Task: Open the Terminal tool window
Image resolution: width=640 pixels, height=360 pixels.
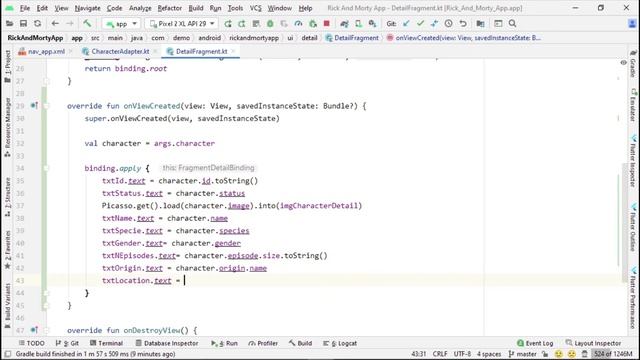Action: click(x=106, y=343)
